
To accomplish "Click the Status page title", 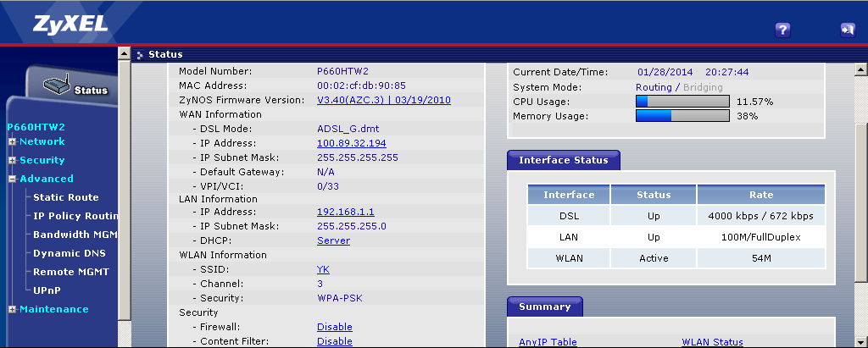I will pyautogui.click(x=165, y=54).
